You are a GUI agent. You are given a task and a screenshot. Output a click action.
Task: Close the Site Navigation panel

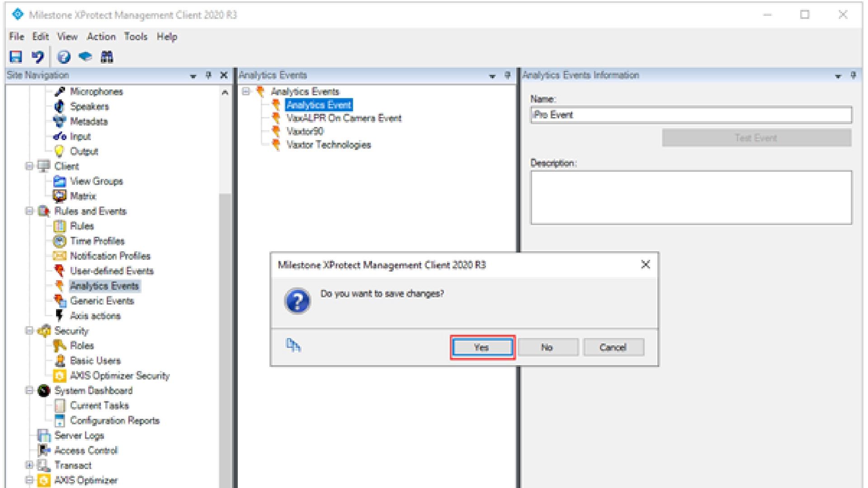pyautogui.click(x=224, y=75)
